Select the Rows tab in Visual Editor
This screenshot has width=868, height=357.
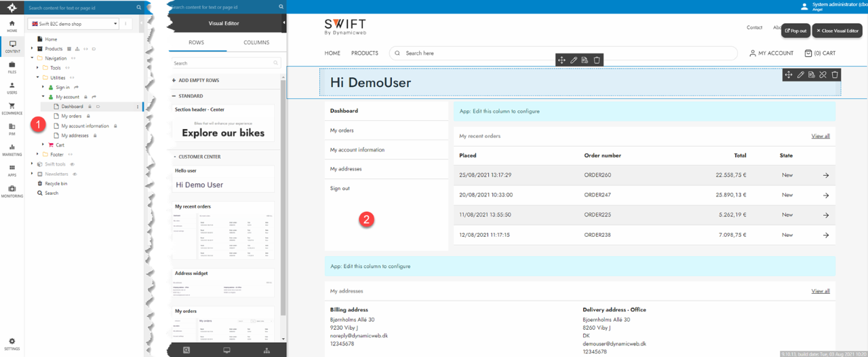[197, 42]
